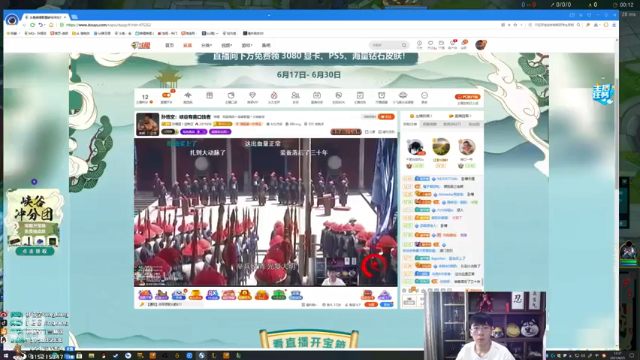
Task: Open streamer avatar thumbnail beside room title
Action: click(x=147, y=124)
